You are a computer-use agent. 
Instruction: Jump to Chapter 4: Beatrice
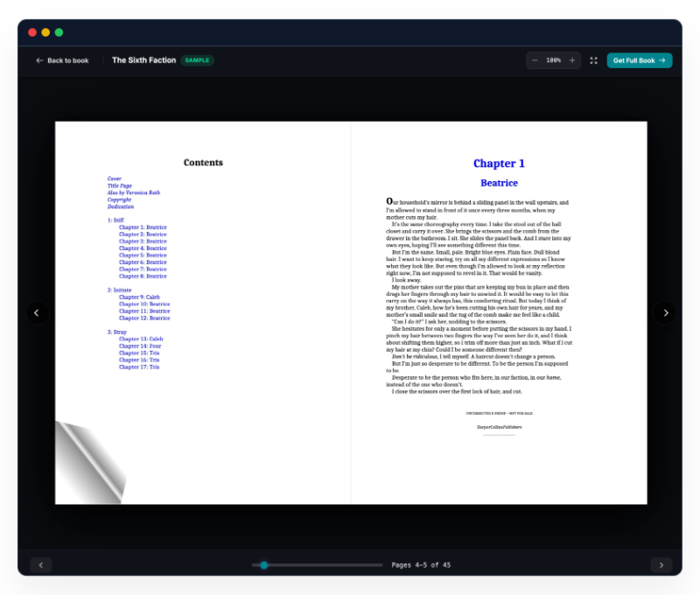click(x=143, y=248)
